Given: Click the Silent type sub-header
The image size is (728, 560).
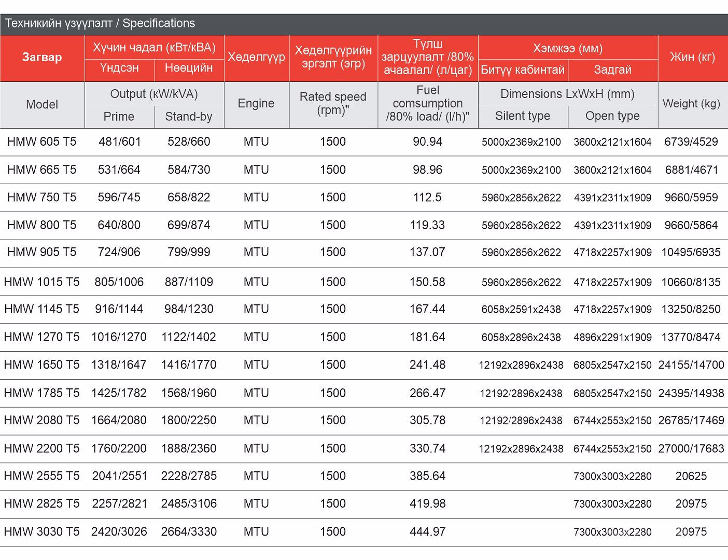Looking at the screenshot, I should click(x=523, y=116).
